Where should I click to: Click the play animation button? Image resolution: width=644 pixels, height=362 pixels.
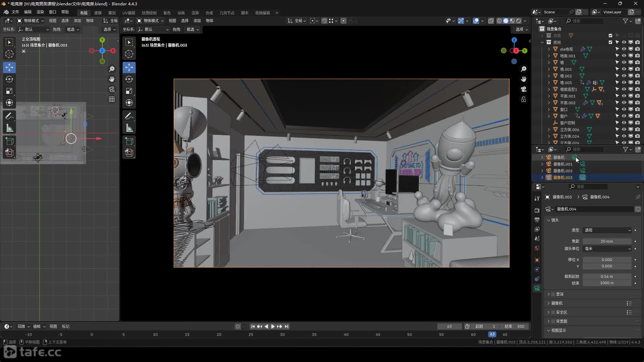(x=273, y=326)
